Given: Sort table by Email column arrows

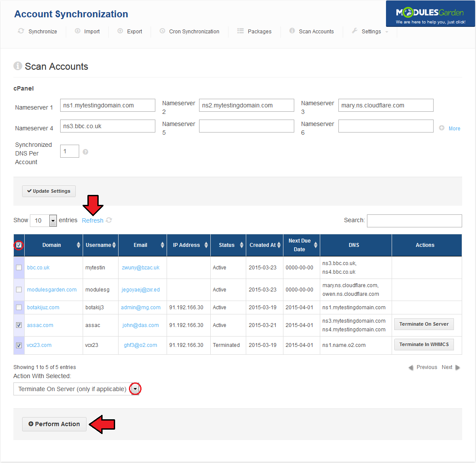Looking at the screenshot, I should (162, 245).
